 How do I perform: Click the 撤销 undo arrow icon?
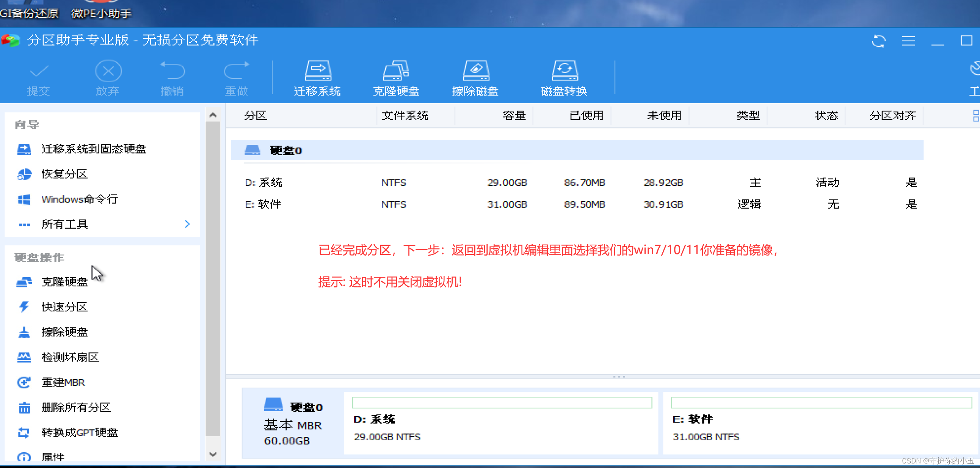click(172, 71)
